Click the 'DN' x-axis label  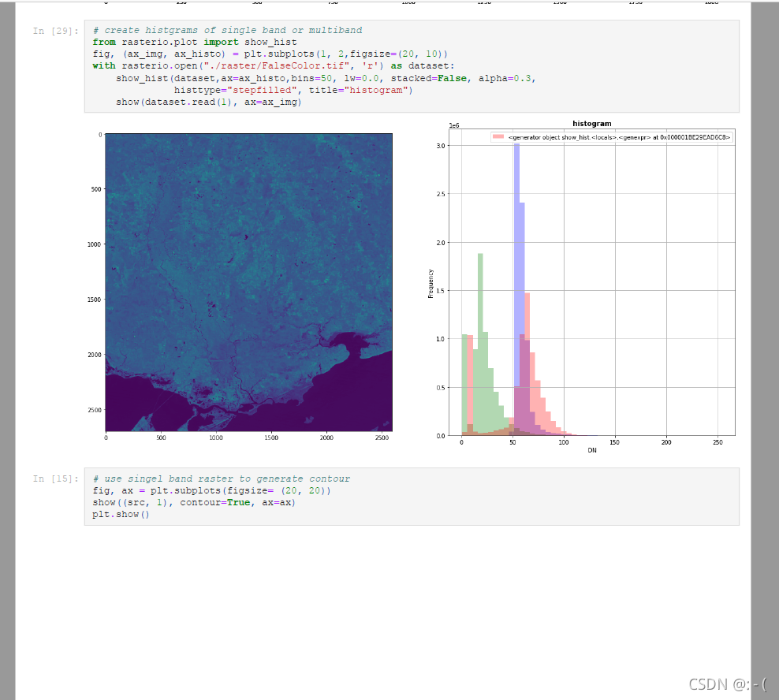pos(591,450)
